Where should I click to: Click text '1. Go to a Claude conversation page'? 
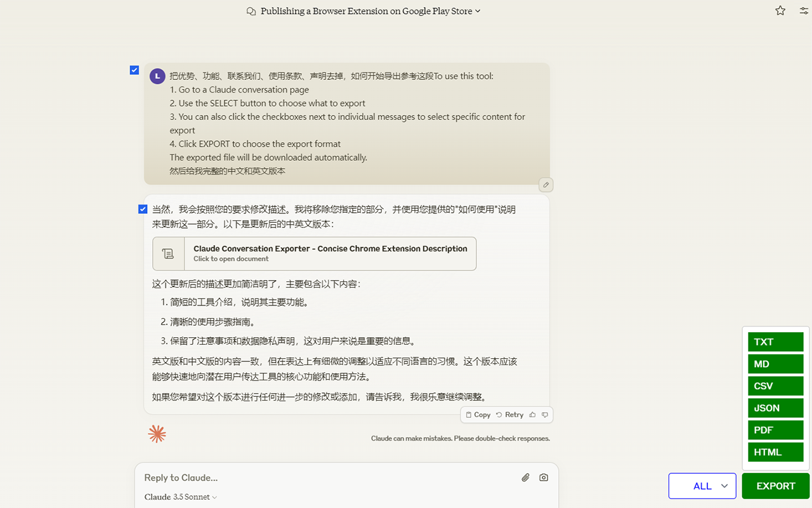(x=239, y=90)
